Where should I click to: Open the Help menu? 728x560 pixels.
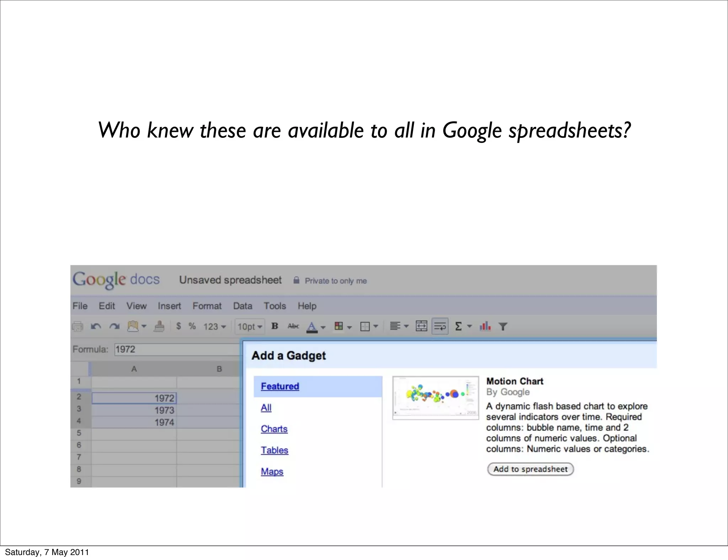307,306
